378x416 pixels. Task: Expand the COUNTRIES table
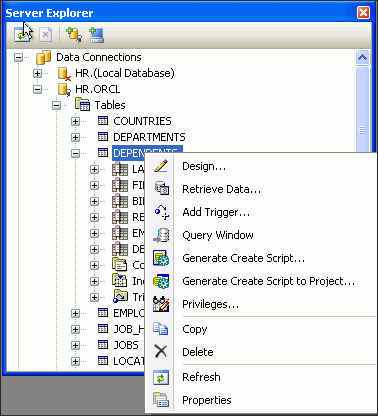75,121
